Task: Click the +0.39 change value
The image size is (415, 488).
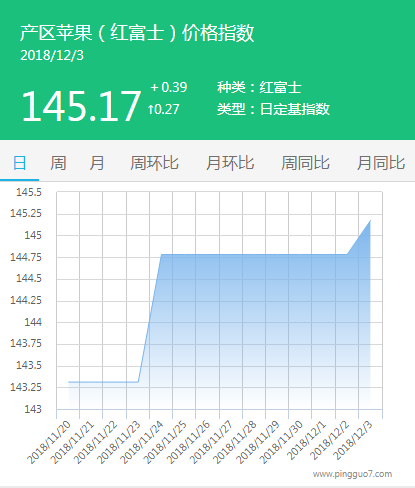Action: [169, 87]
